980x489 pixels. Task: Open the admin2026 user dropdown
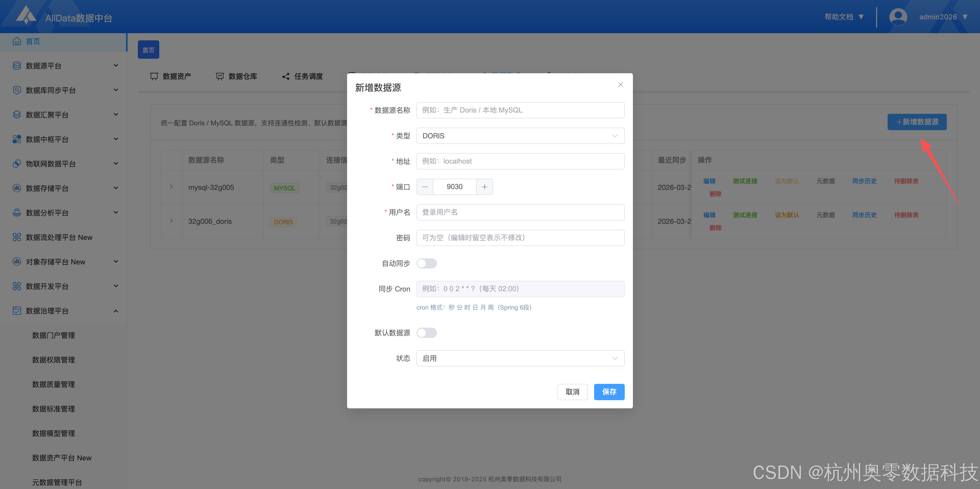943,17
